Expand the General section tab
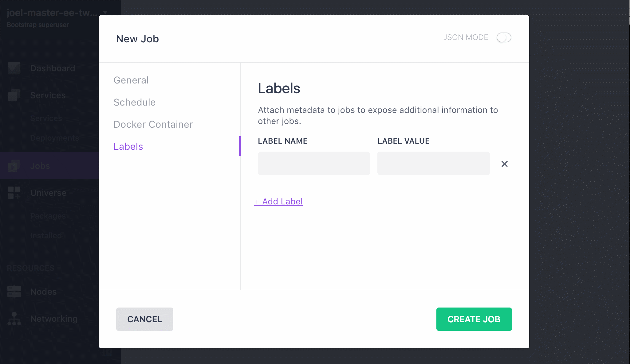This screenshot has height=364, width=630. click(x=131, y=80)
